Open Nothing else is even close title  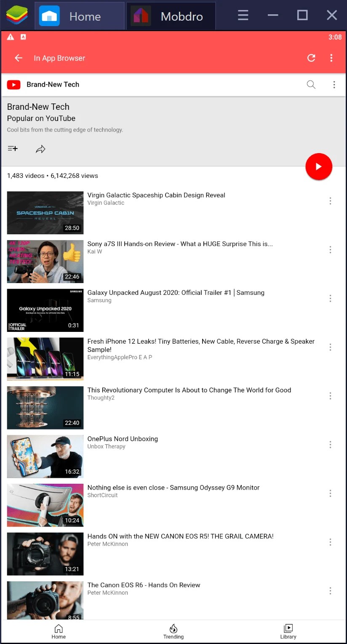coord(173,488)
